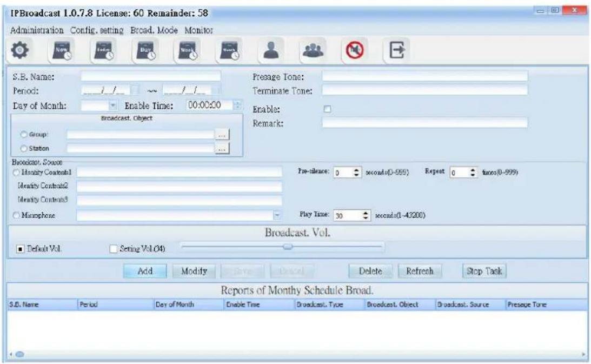
Task: Open the Monitor menu
Action: [198, 30]
